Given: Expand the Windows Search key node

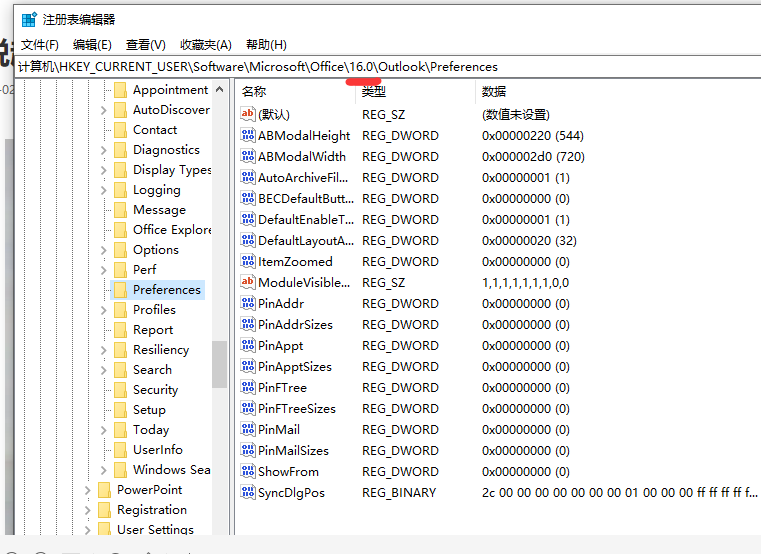Looking at the screenshot, I should 103,470.
